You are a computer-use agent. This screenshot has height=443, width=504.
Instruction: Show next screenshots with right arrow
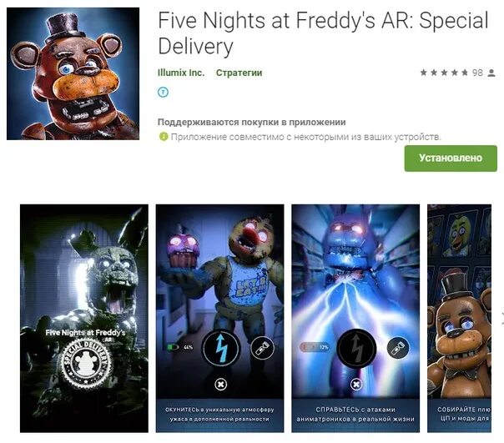501,318
